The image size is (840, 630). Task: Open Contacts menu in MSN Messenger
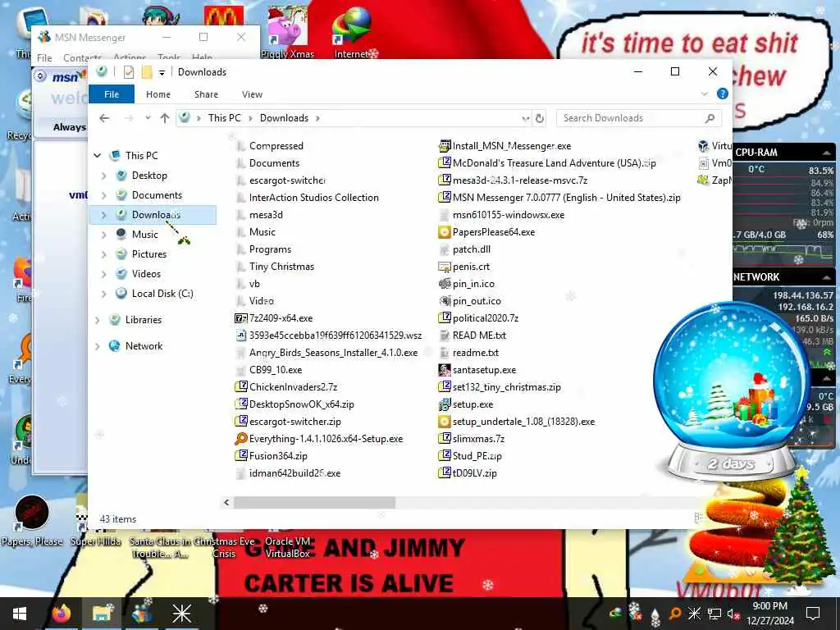coord(82,58)
